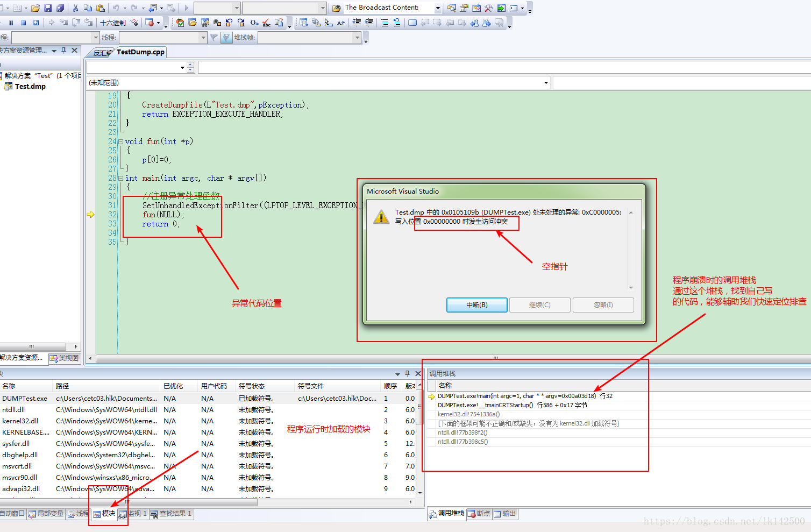Click the breakpoints window red dot icon

click(150, 23)
